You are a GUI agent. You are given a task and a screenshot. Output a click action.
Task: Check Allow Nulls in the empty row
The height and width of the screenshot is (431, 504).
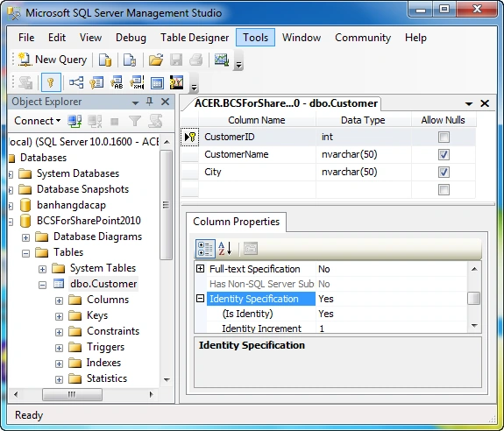444,190
